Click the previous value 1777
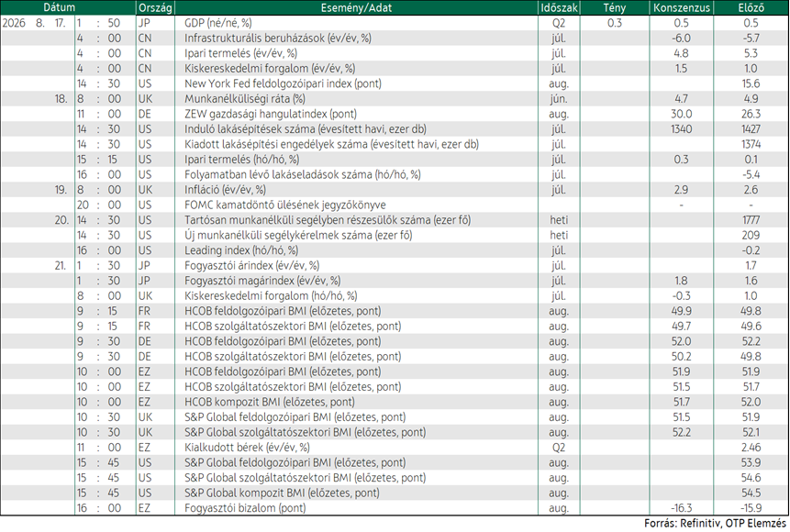Viewport: 790px width, 532px height. [x=751, y=220]
